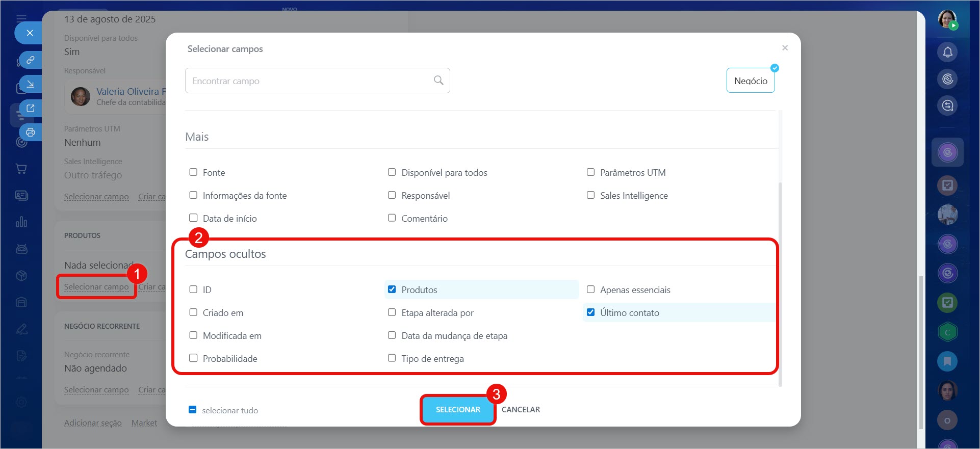Click the print icon button
Image resolution: width=980 pixels, height=449 pixels.
[x=31, y=133]
